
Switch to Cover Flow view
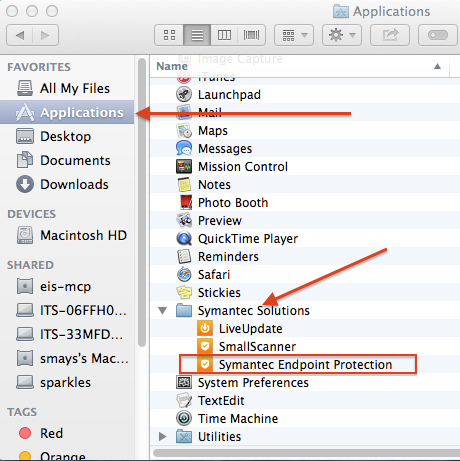[x=251, y=35]
